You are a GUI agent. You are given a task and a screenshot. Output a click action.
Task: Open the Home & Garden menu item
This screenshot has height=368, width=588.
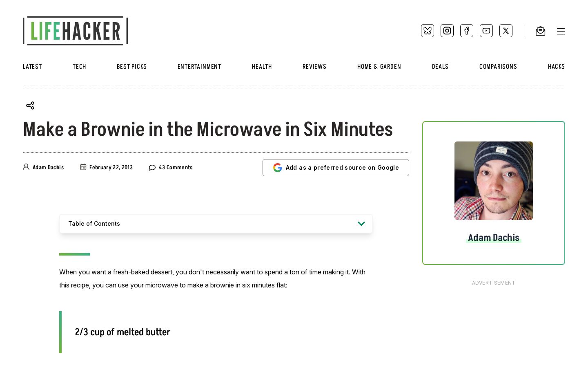point(379,67)
